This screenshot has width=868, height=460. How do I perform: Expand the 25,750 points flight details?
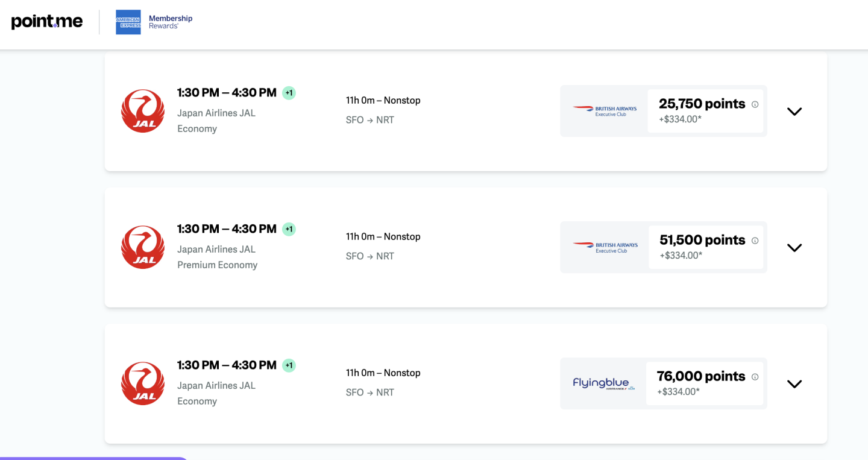coord(794,112)
